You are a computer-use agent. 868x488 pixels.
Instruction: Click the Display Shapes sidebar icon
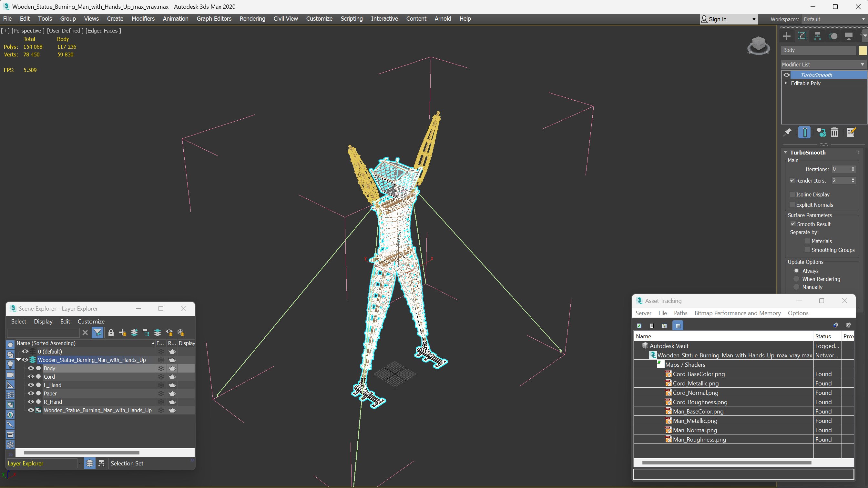(10, 355)
